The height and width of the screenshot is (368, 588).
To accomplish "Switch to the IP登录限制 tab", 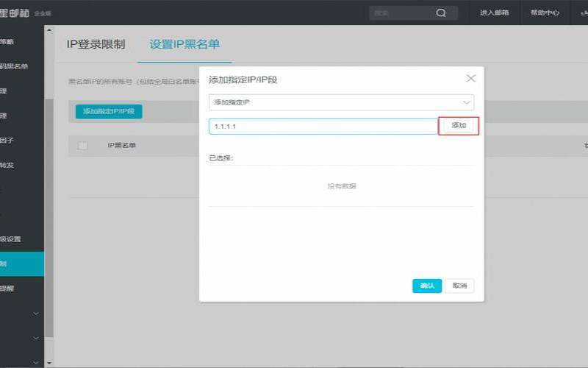I will (x=96, y=44).
